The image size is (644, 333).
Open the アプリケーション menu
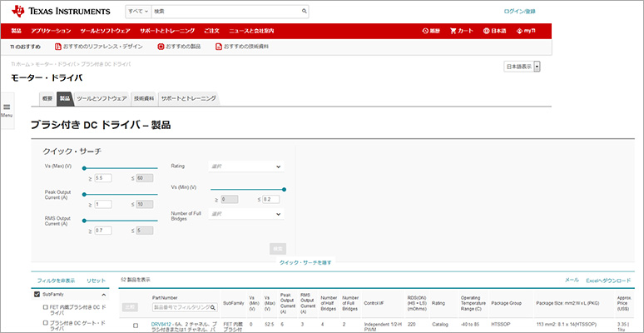(x=51, y=31)
